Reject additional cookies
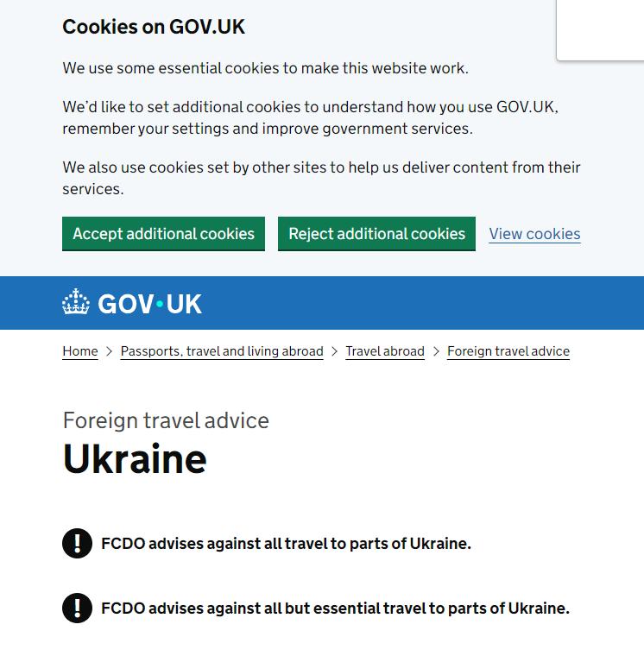 point(376,234)
